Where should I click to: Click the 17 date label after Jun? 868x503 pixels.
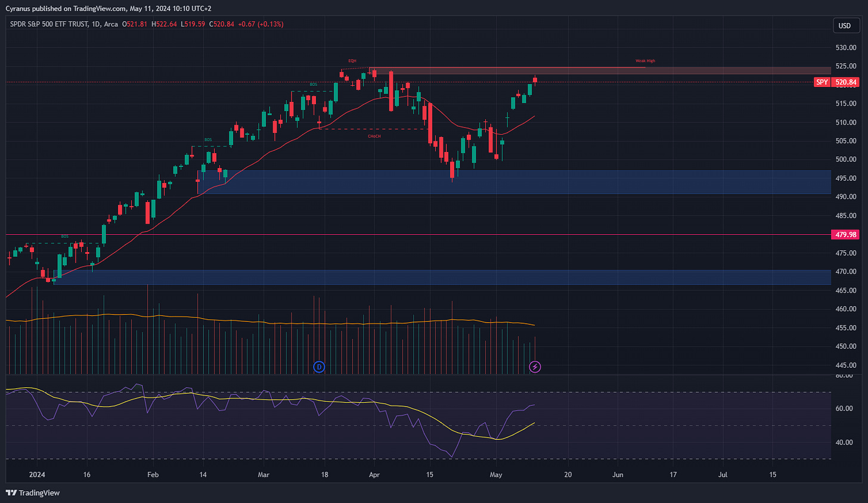click(x=673, y=475)
